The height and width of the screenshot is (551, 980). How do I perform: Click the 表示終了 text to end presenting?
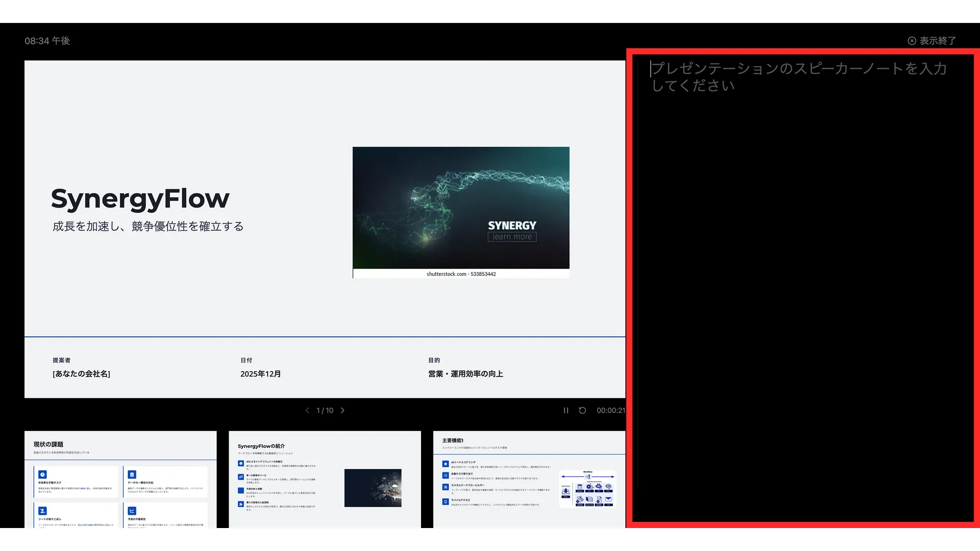click(937, 41)
